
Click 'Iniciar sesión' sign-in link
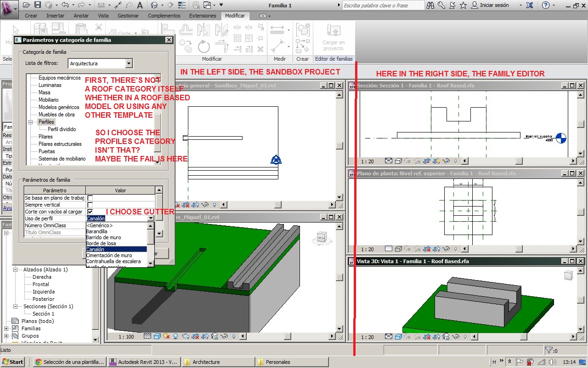tap(494, 5)
